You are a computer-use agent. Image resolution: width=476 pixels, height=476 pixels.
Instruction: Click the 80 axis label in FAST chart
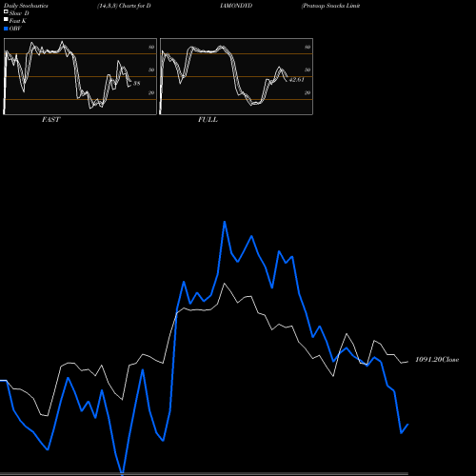[x=151, y=47]
